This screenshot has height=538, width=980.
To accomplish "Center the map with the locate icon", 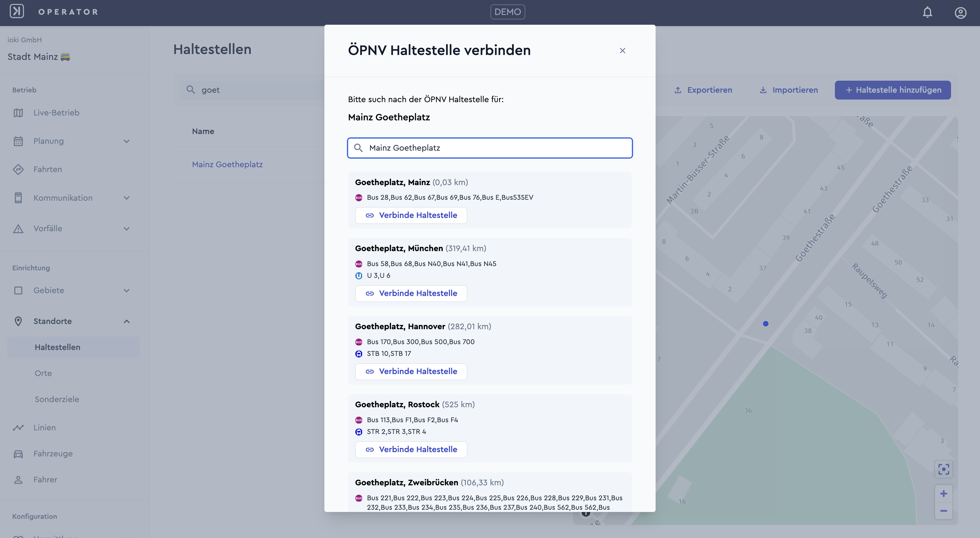I will pos(944,469).
